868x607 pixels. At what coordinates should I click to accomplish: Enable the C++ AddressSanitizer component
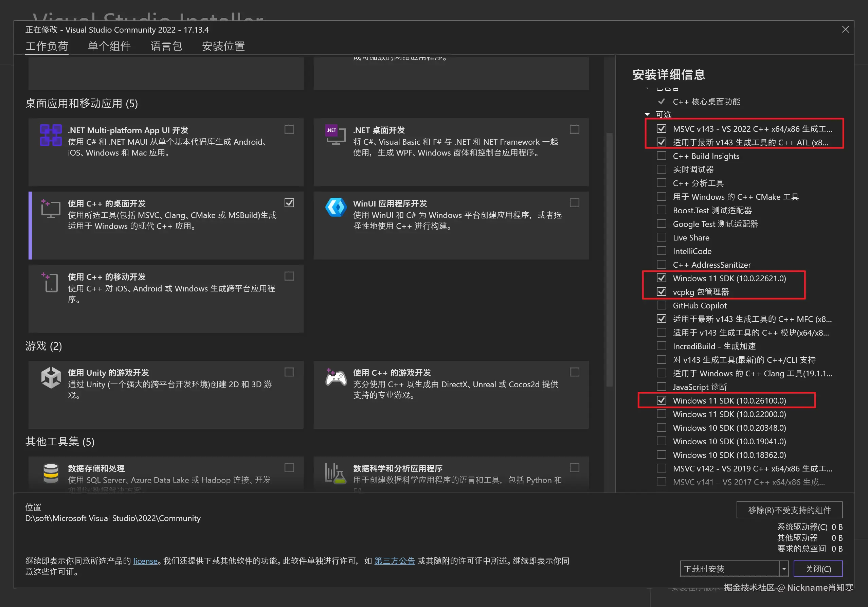point(661,264)
